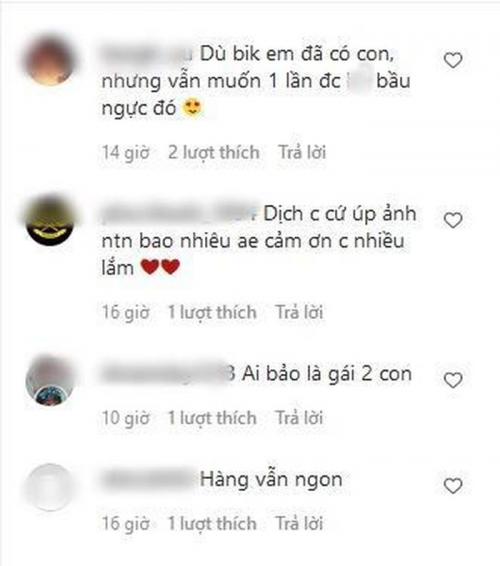This screenshot has height=566, width=500.
Task: Click Trả lời under 'cảm ơn c nhiều lắm' comment
Action: 299,312
